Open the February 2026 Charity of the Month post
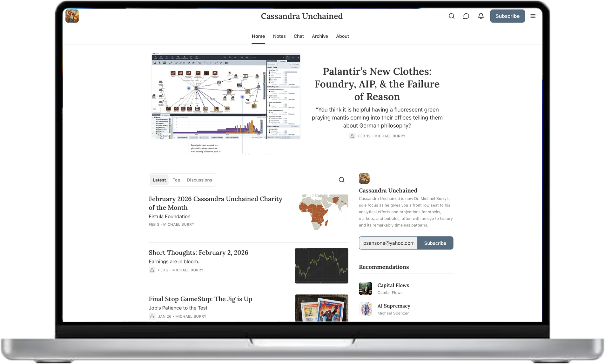This screenshot has height=364, width=605. (215, 203)
